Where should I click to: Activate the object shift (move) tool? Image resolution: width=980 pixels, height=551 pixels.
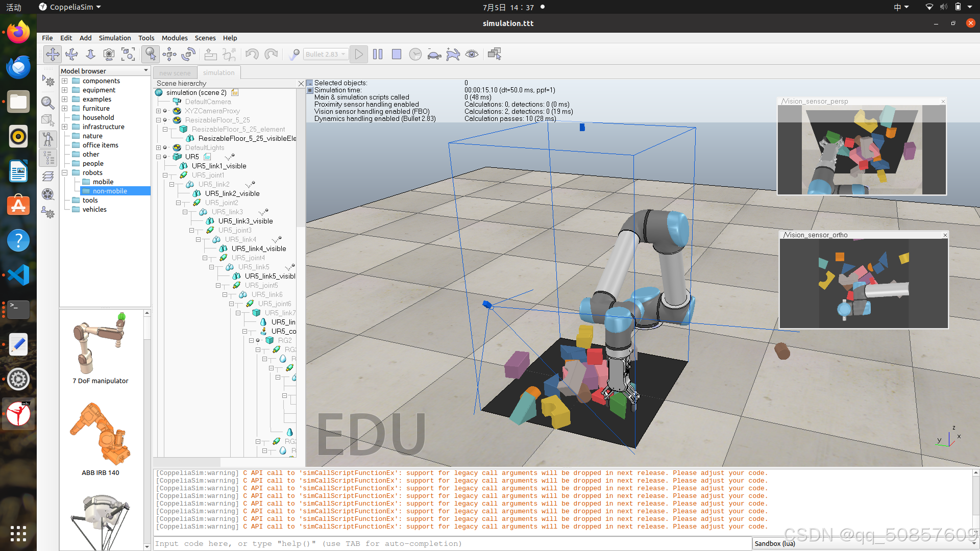pos(169,54)
